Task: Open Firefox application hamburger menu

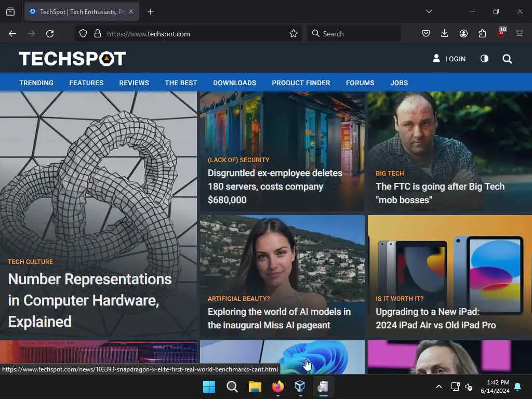Action: pos(520,33)
